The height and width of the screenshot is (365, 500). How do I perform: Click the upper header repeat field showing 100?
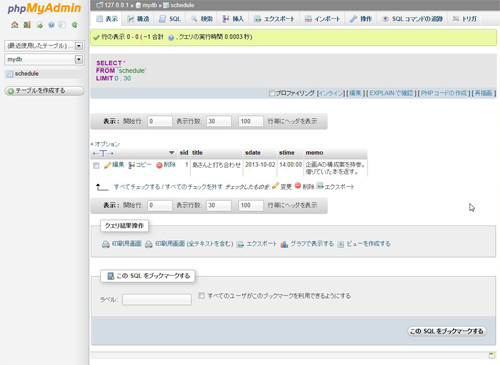(x=251, y=121)
